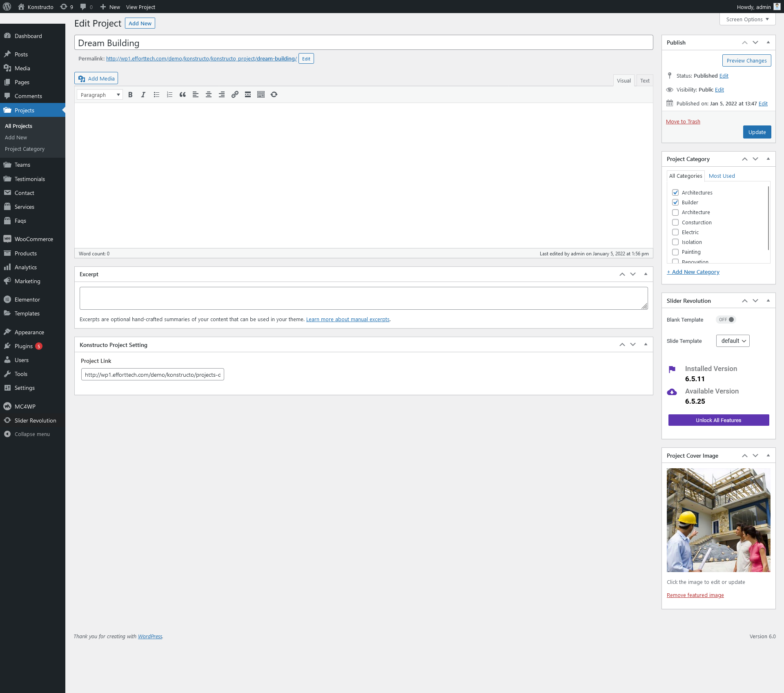Open the Paragraph format dropdown
This screenshot has width=784, height=693.
pyautogui.click(x=100, y=95)
